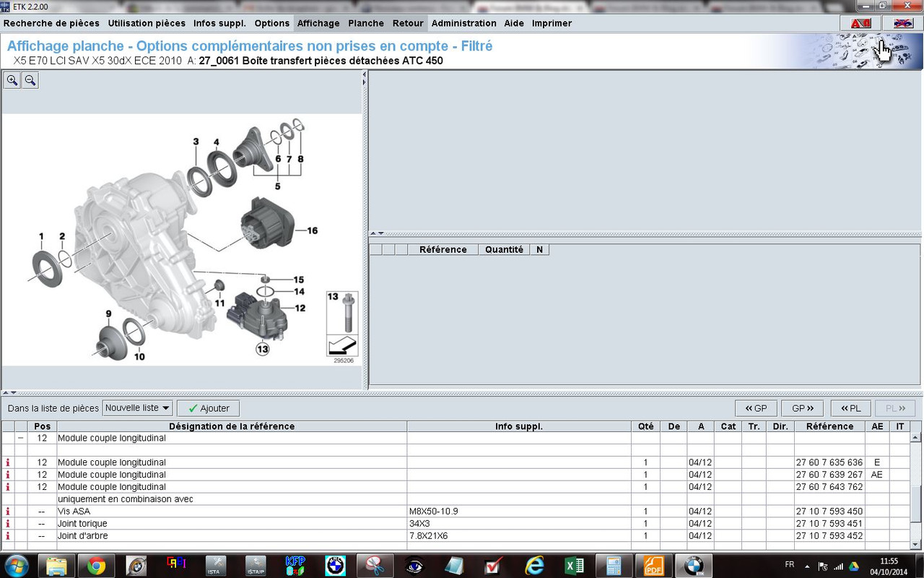Select part number 27 60 7 643 762
Screen dimensions: 924x578
829,487
